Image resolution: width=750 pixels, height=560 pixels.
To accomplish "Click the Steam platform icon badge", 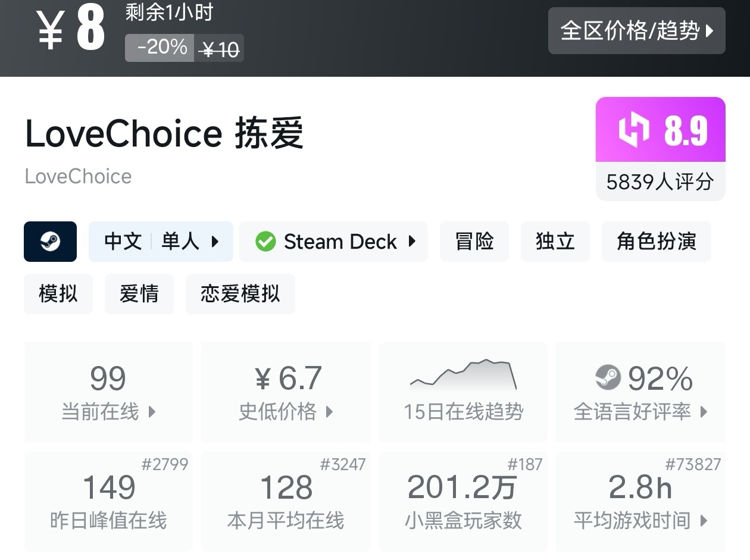I will pos(50,242).
